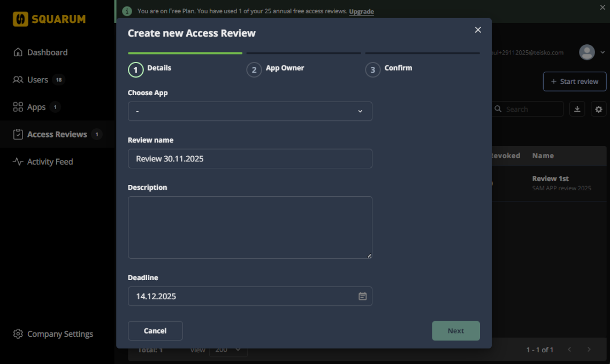This screenshot has width=610, height=364.
Task: Open the table settings gear icon
Action: click(x=598, y=109)
